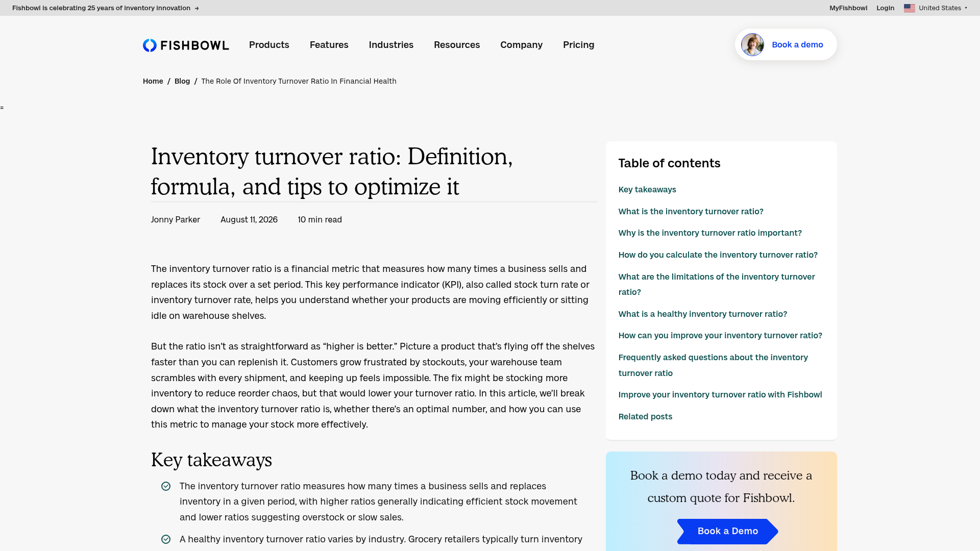
Task: Click the Key takeaways heading in article
Action: click(x=211, y=460)
